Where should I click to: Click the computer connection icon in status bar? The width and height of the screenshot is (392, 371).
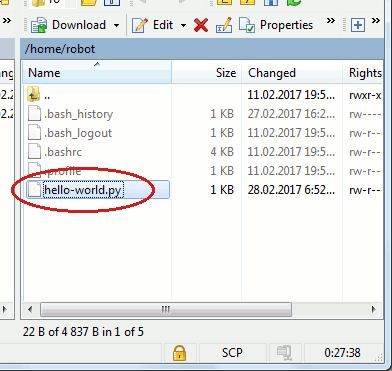[284, 353]
